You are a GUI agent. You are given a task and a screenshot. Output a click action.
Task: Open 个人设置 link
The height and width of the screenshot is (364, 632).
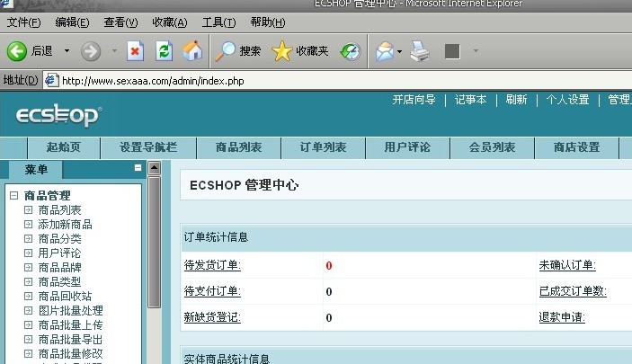point(567,100)
